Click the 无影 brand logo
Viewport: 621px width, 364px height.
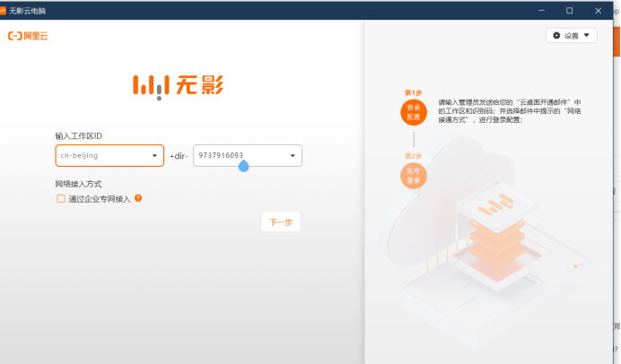click(x=179, y=86)
